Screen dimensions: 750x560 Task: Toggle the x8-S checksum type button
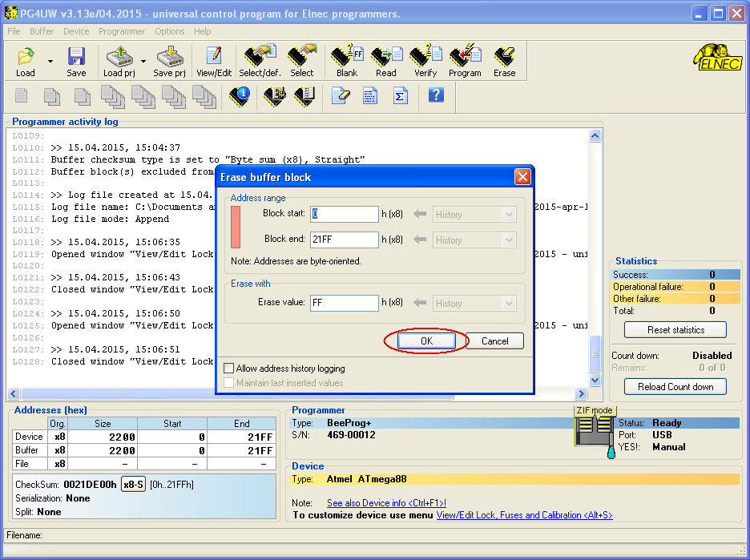click(x=133, y=484)
